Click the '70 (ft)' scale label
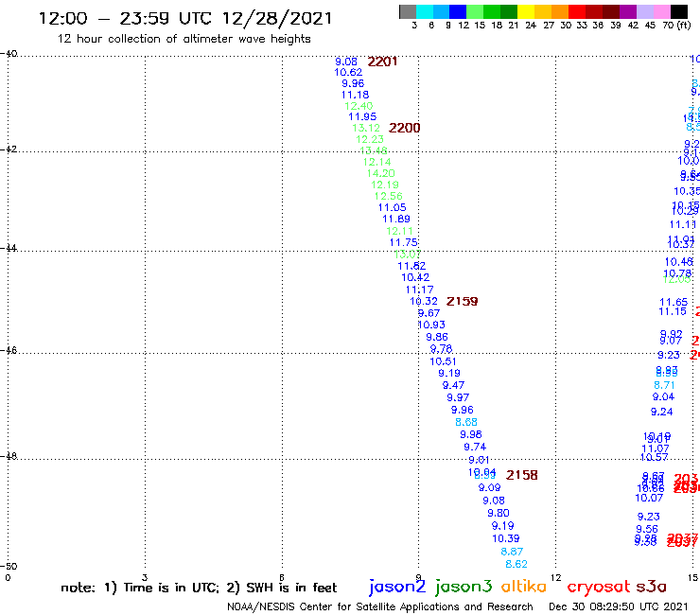This screenshot has height=615, width=700. (x=676, y=26)
